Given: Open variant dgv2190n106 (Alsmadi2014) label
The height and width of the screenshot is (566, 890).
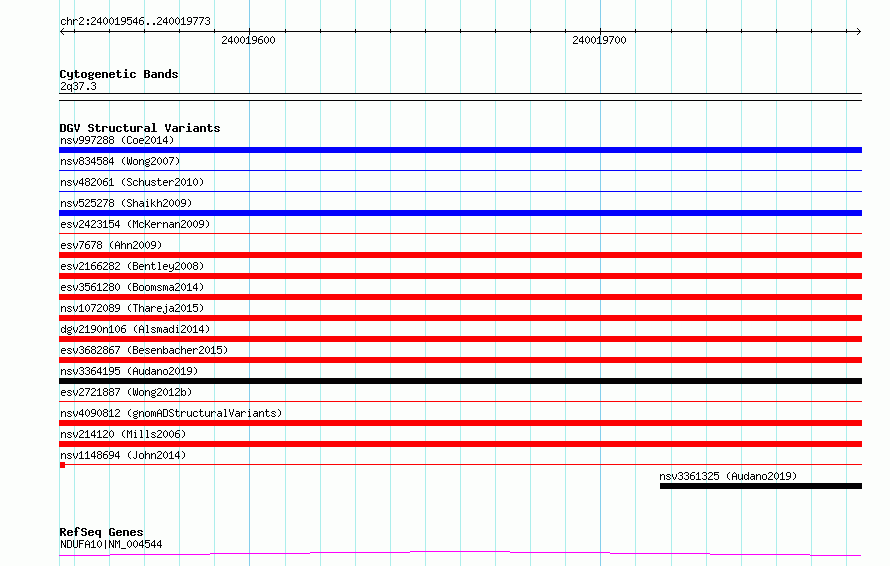Looking at the screenshot, I should [135, 329].
